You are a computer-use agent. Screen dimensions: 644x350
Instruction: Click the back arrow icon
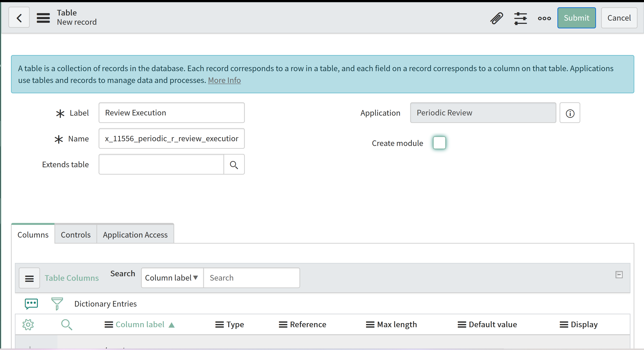[19, 18]
